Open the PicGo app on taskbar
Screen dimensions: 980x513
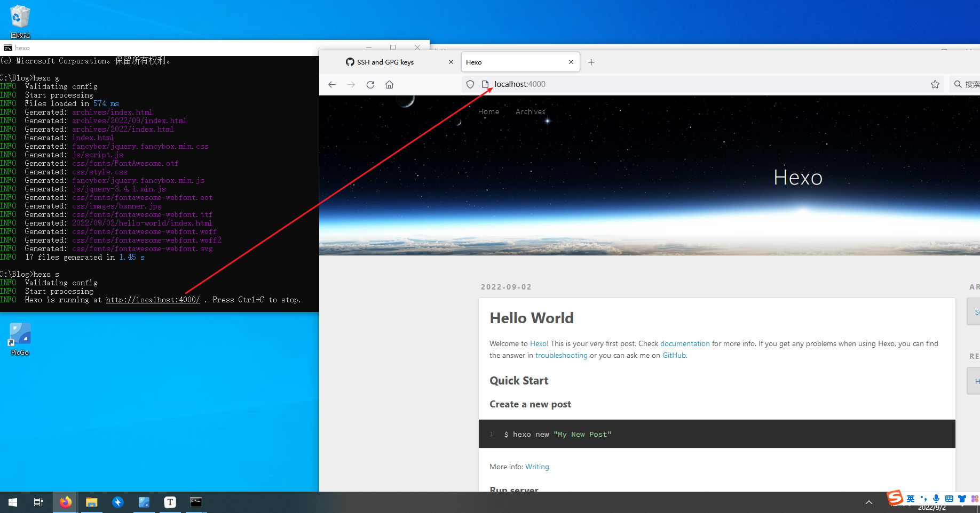[144, 502]
